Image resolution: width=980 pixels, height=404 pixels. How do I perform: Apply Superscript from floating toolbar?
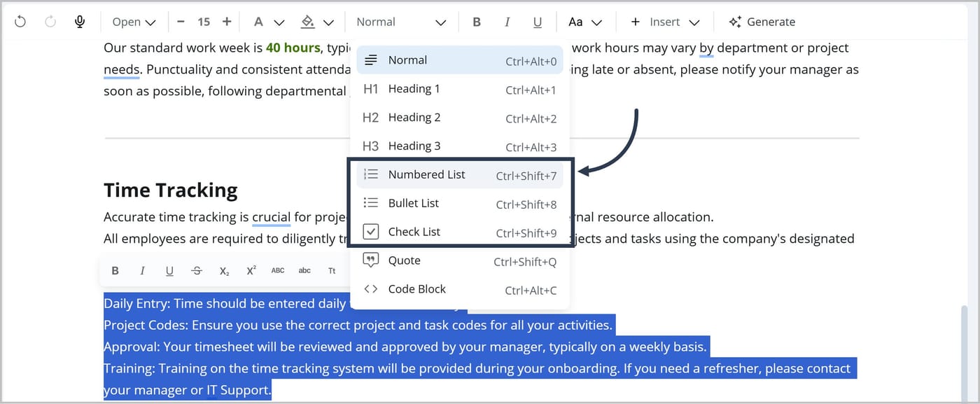251,271
